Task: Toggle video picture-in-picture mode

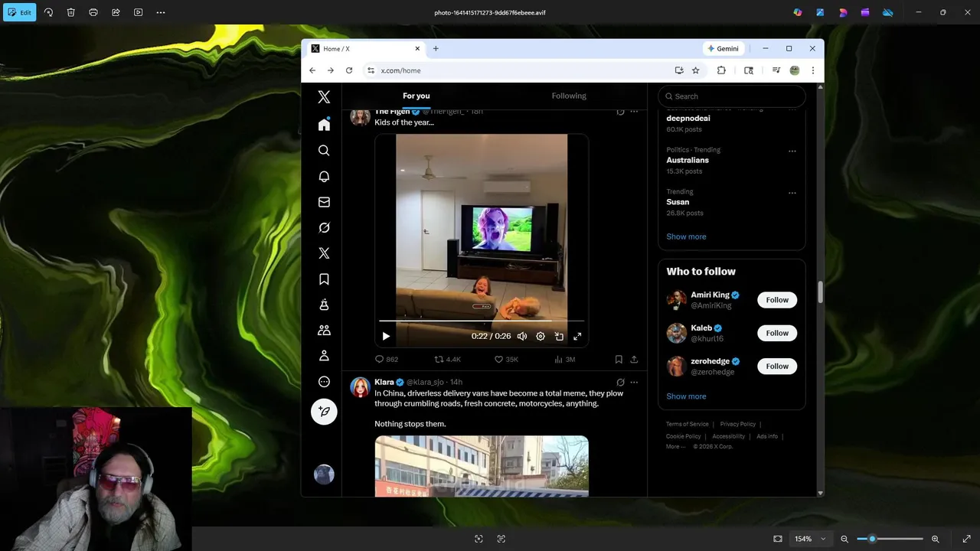Action: click(x=559, y=336)
